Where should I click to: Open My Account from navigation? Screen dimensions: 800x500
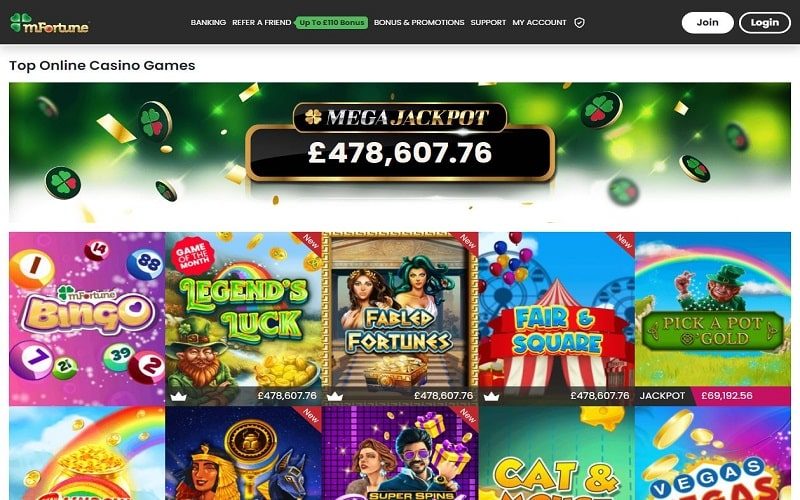(539, 22)
